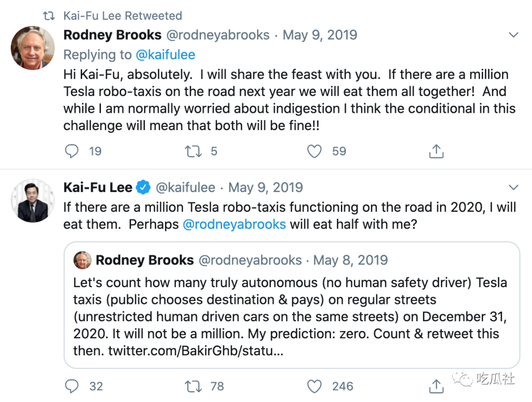Open Rodney Brooks' name on the top tweet
This screenshot has height=402, width=532.
click(112, 35)
